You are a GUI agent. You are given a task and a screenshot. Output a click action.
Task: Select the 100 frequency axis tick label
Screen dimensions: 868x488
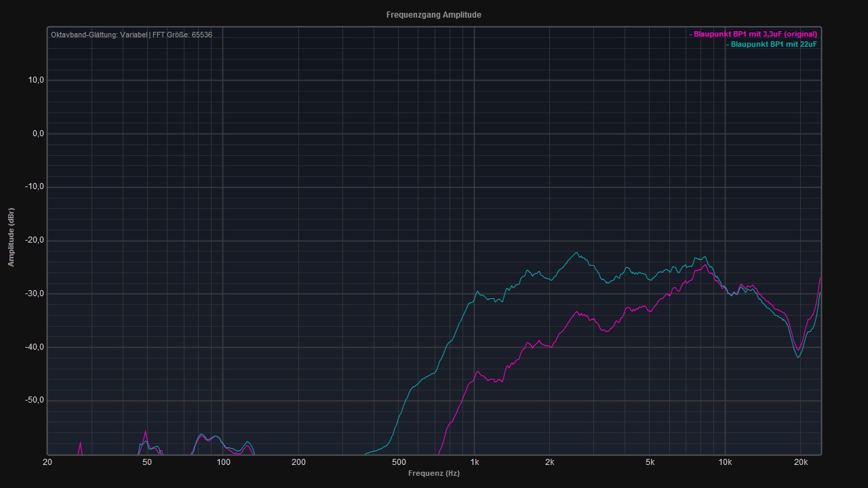point(223,462)
